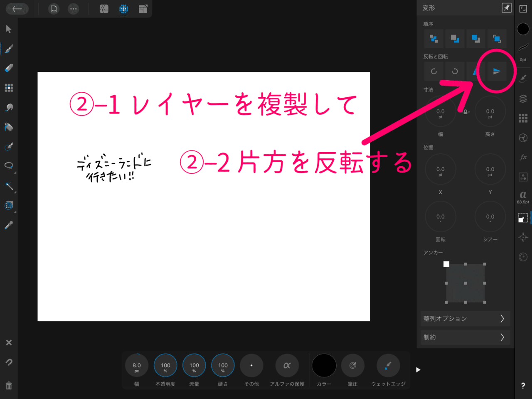This screenshot has width=532, height=399.
Task: Unpin the 変形 Transform panel
Action: 507,7
